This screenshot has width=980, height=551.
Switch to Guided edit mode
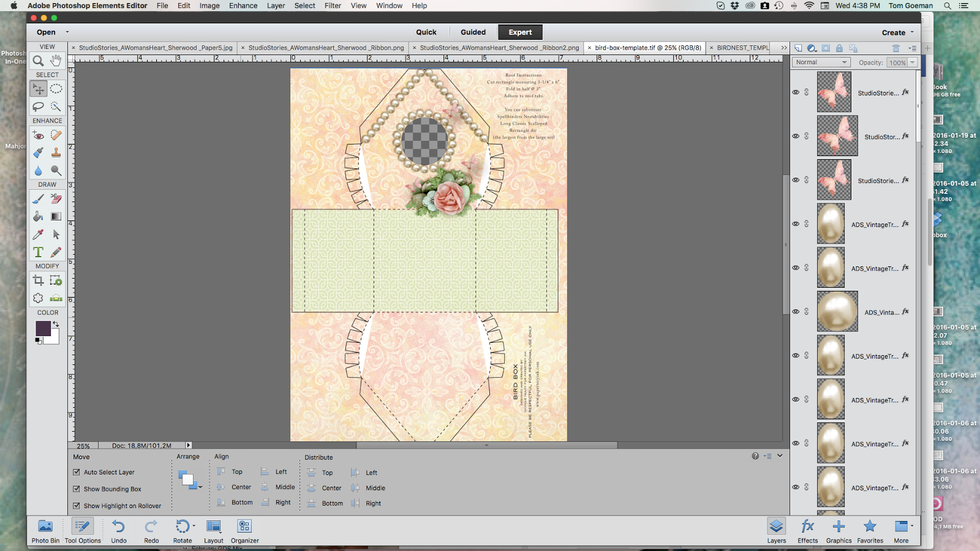pyautogui.click(x=473, y=32)
